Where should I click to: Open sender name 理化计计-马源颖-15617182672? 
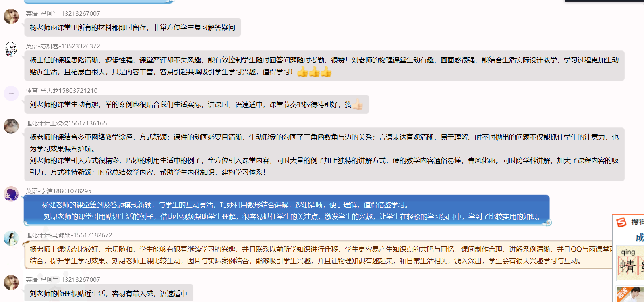coord(69,235)
